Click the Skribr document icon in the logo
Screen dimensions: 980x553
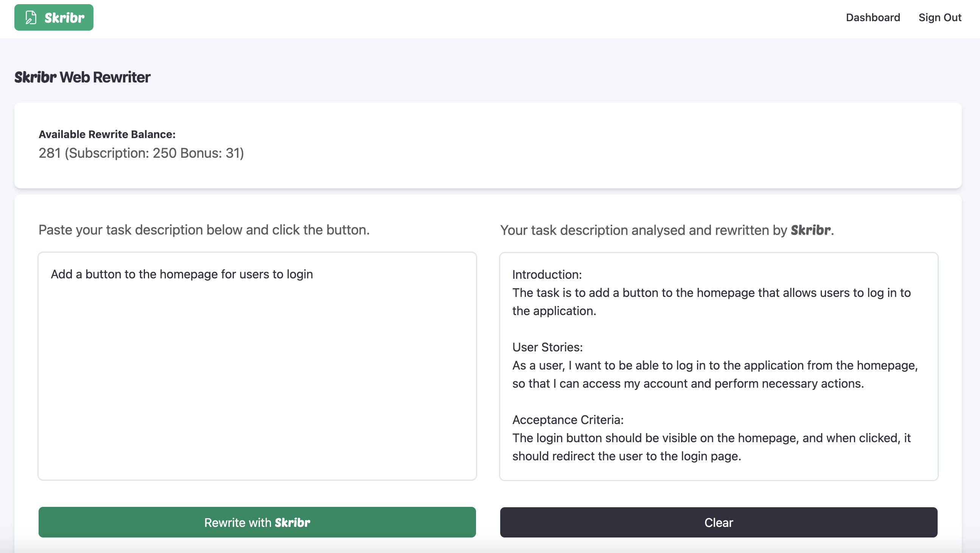point(31,17)
